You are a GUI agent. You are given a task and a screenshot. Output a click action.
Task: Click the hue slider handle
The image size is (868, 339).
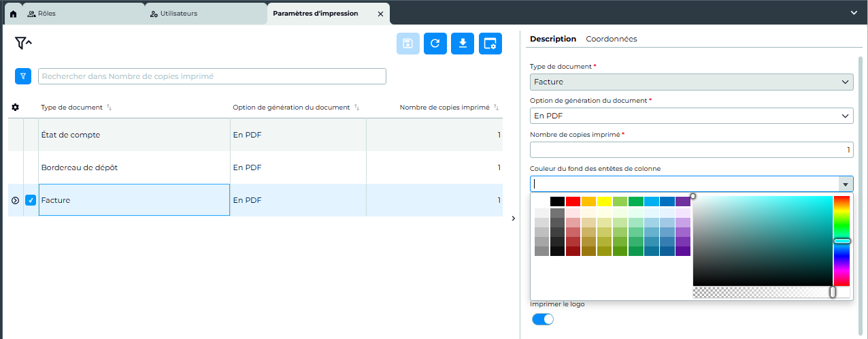[842, 241]
